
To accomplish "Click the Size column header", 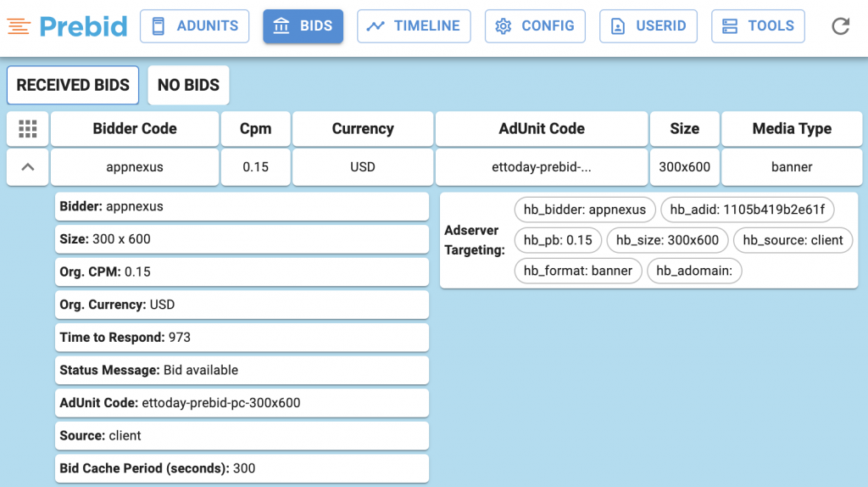I will [684, 128].
